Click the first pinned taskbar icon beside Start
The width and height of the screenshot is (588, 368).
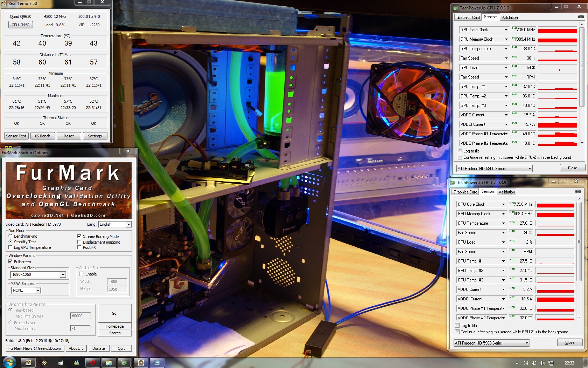pos(28,363)
